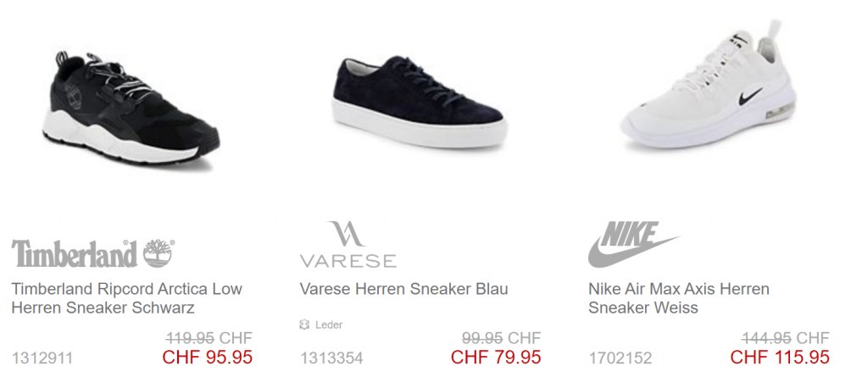The image size is (868, 383).
Task: Click the Nike swoosh logo
Action: 633,244
